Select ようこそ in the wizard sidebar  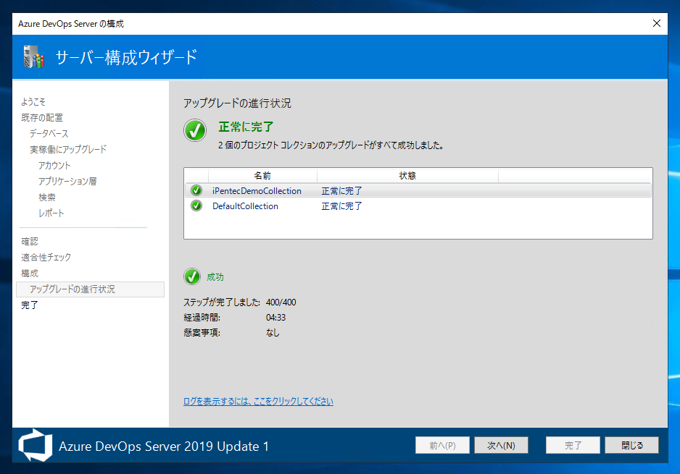click(x=33, y=102)
